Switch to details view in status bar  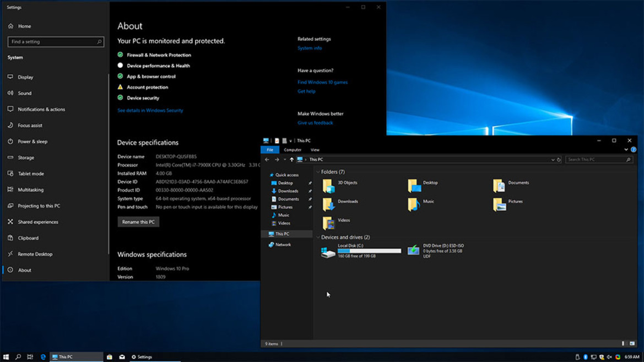pyautogui.click(x=623, y=343)
